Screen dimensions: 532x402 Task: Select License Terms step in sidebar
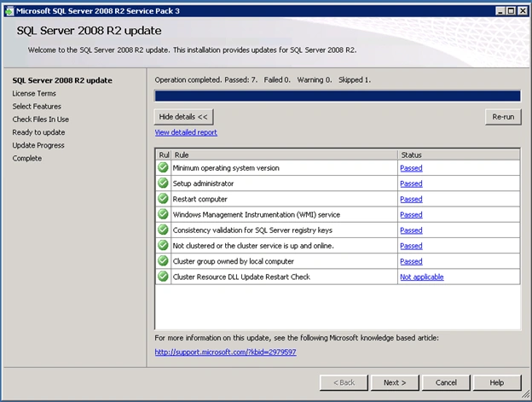coord(34,93)
